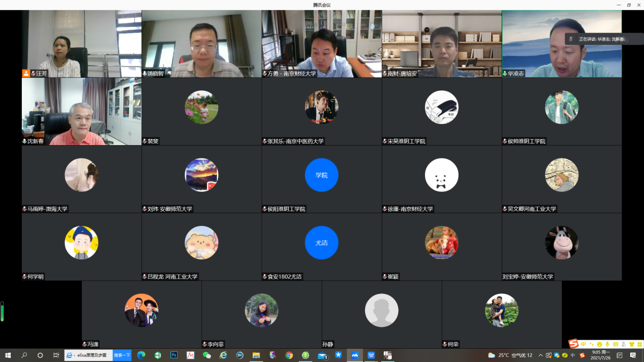Open the Windows notification center
The width and height of the screenshot is (644, 362).
coord(633,355)
